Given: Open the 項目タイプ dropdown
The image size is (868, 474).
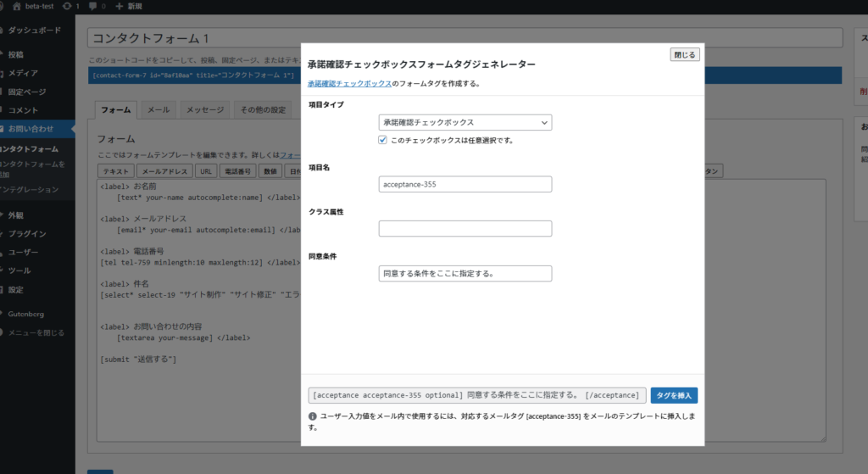Looking at the screenshot, I should point(465,123).
